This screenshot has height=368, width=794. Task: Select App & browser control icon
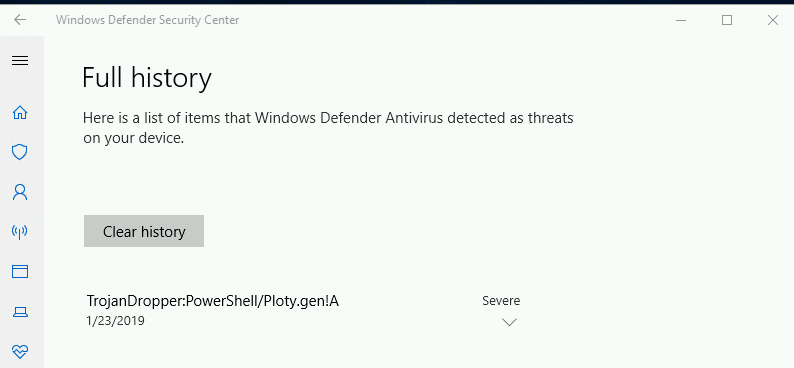click(20, 272)
